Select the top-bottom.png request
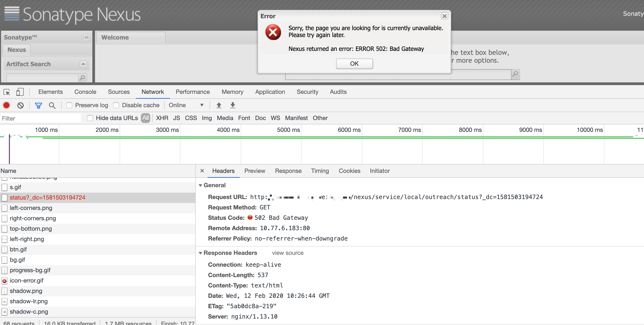 tap(98, 229)
